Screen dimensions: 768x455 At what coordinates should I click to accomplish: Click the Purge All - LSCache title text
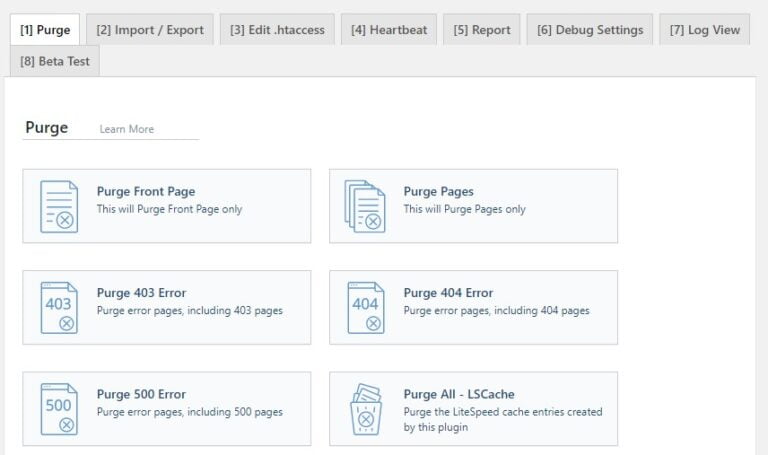pos(459,394)
